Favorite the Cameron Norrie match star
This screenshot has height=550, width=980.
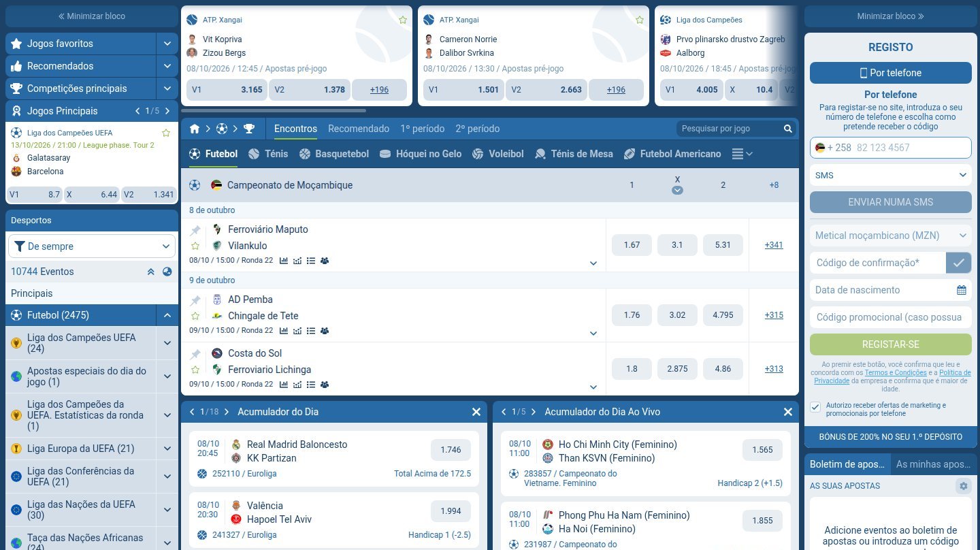[x=640, y=20]
